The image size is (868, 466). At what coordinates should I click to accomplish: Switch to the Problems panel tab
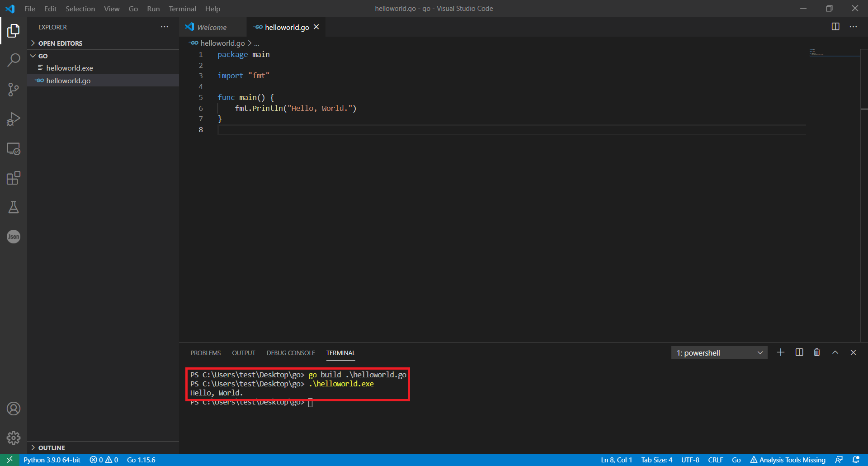pos(205,353)
